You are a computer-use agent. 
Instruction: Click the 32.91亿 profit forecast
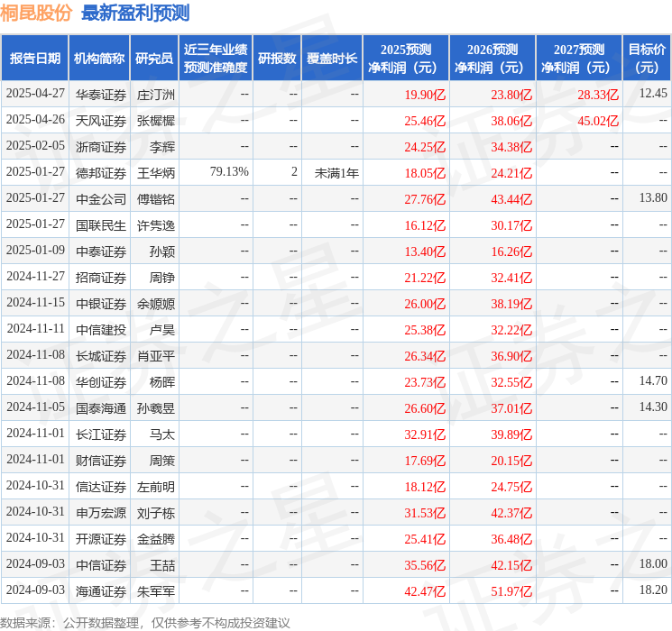425,434
